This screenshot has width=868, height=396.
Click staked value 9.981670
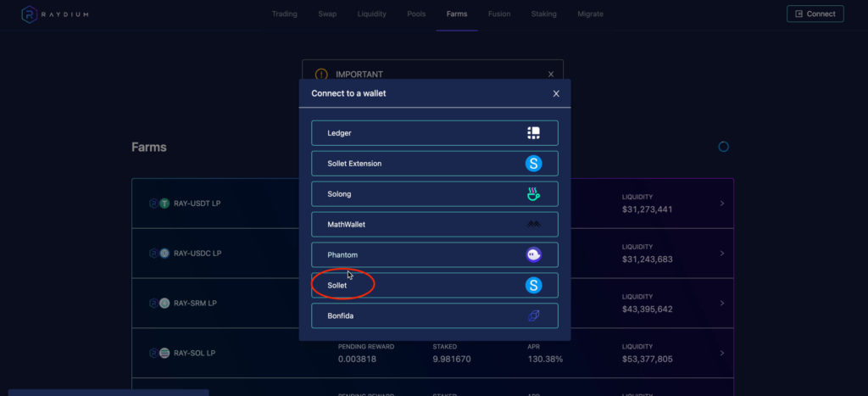pyautogui.click(x=452, y=359)
